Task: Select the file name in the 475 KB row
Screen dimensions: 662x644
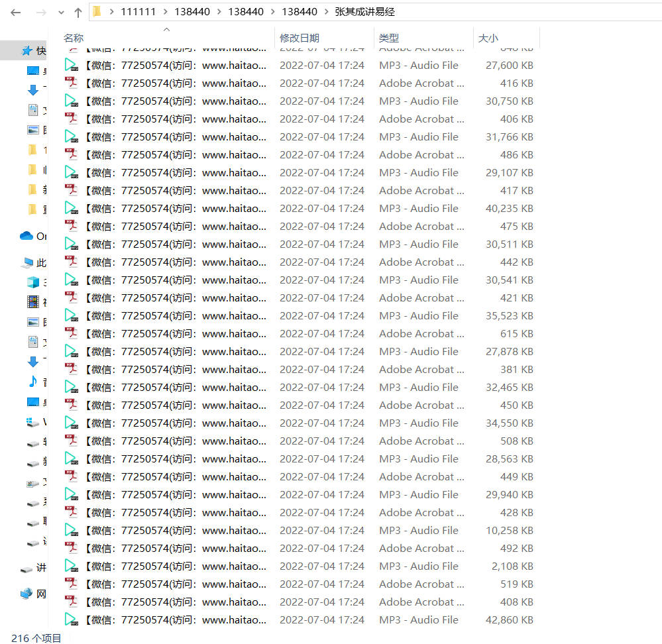Action: click(176, 226)
